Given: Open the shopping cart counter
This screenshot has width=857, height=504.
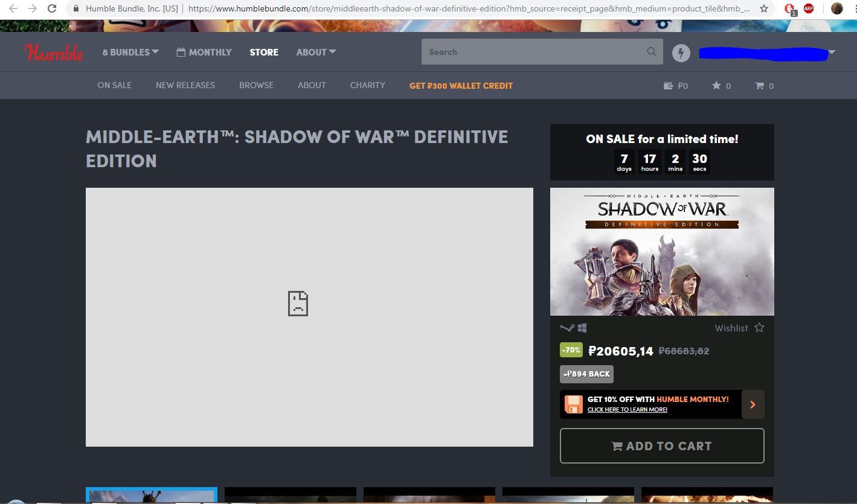Looking at the screenshot, I should [x=764, y=86].
